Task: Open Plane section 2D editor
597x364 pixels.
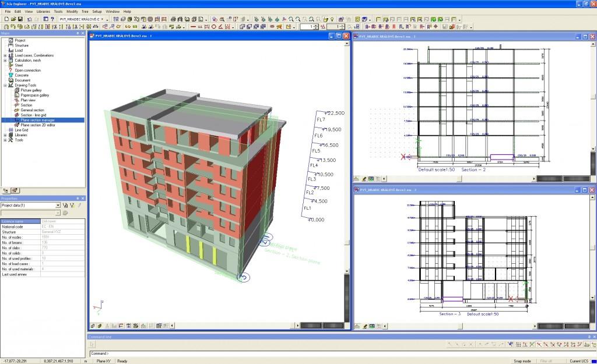Action: coord(38,125)
